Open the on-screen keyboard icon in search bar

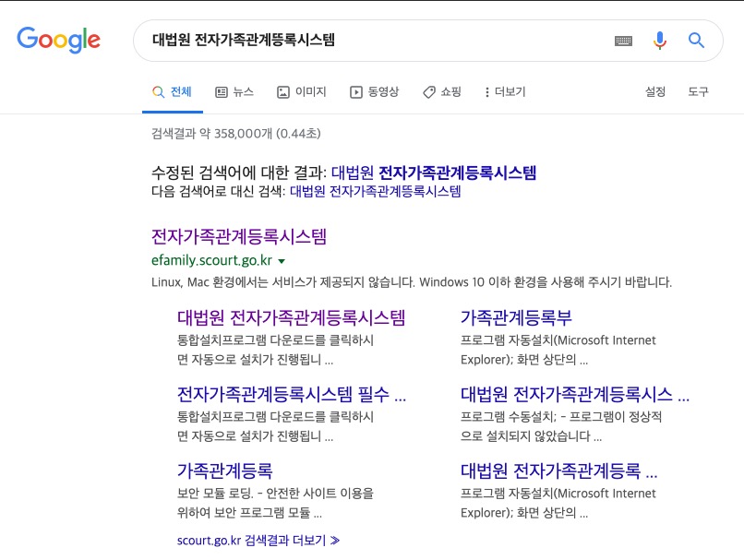pyautogui.click(x=623, y=41)
